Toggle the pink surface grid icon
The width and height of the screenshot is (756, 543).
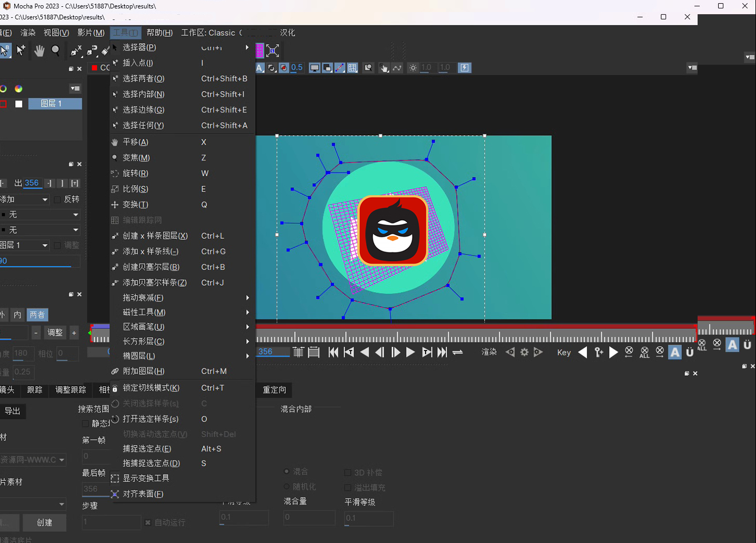pyautogui.click(x=259, y=51)
